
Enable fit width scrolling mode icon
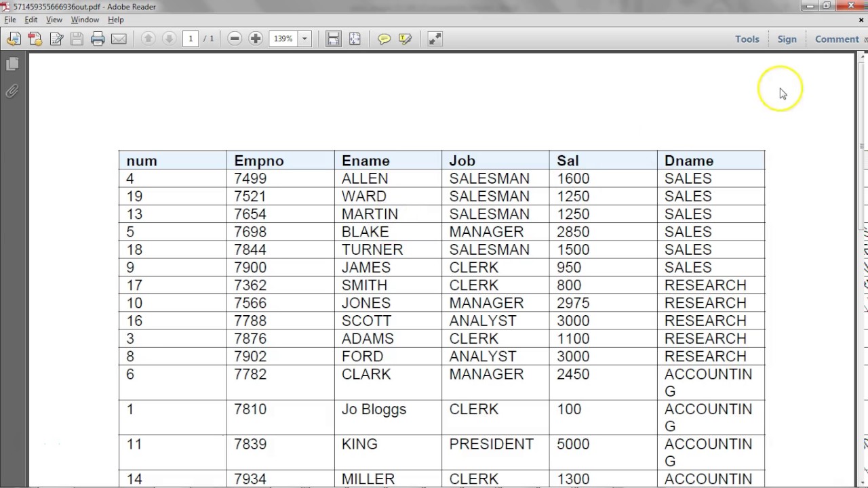point(333,39)
